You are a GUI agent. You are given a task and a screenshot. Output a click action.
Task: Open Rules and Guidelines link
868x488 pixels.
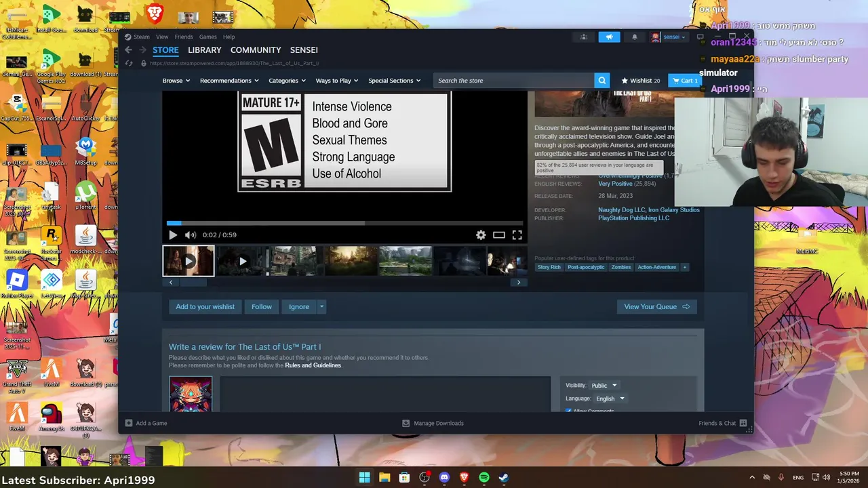pos(313,366)
